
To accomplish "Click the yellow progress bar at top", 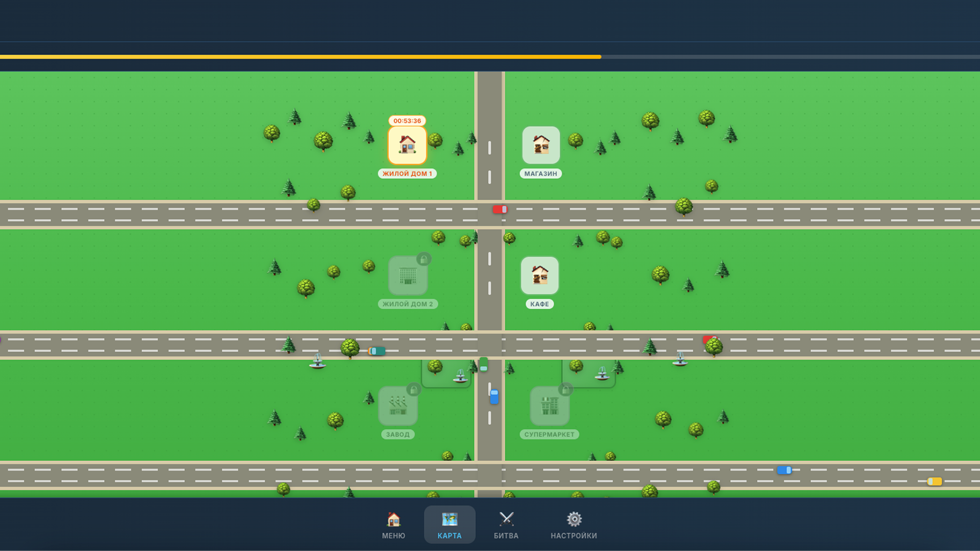I will [300, 56].
